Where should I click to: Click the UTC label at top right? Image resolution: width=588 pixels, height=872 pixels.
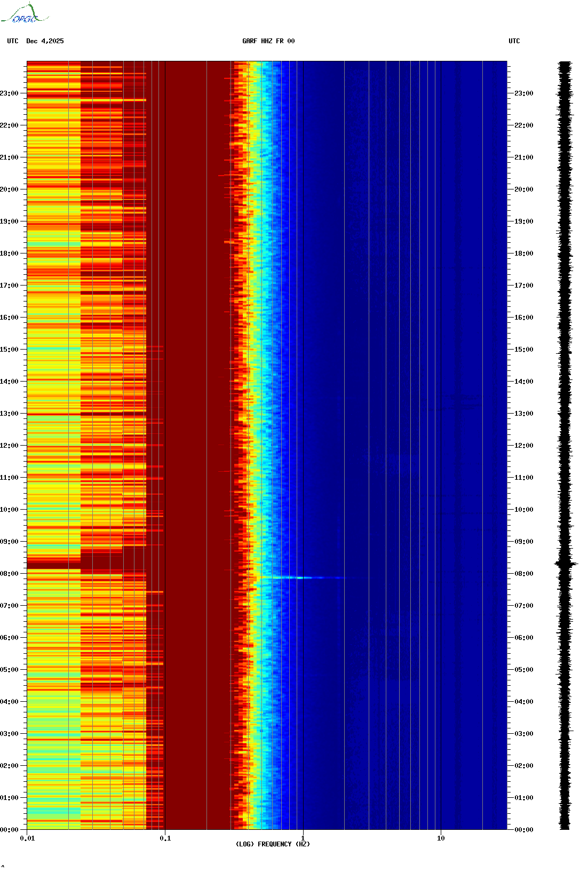click(x=514, y=41)
